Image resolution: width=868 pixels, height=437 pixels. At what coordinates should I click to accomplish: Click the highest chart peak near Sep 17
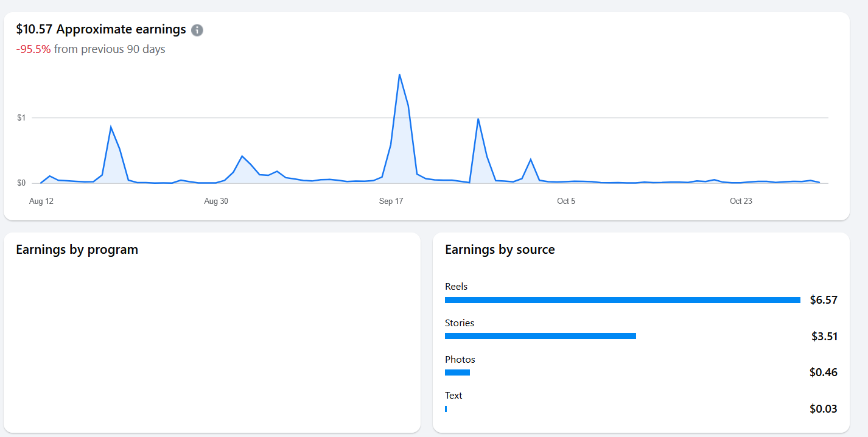click(x=399, y=75)
